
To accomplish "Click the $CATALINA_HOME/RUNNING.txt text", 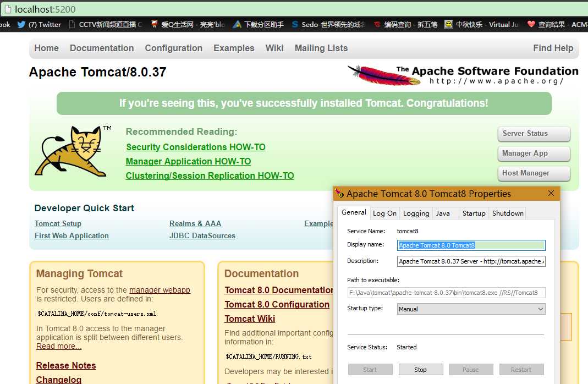I will [268, 356].
